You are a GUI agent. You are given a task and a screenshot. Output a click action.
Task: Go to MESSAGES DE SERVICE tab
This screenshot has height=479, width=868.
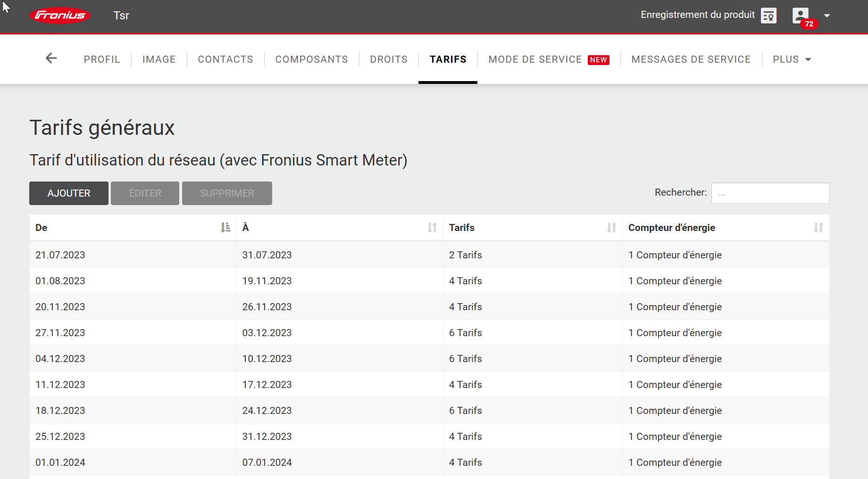click(x=691, y=59)
